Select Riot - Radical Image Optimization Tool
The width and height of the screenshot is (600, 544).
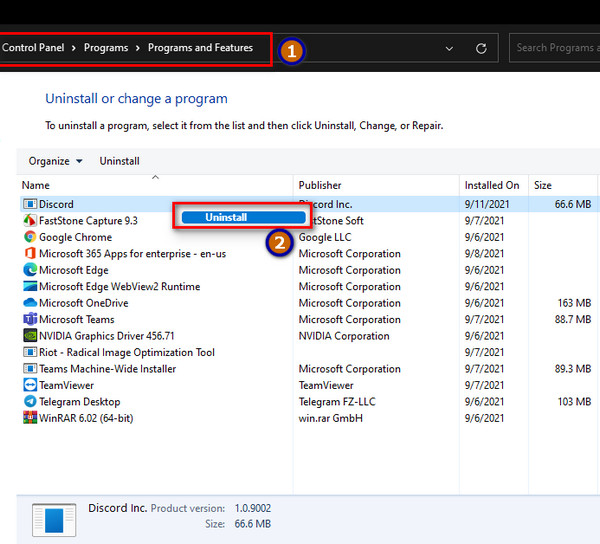pos(127,352)
